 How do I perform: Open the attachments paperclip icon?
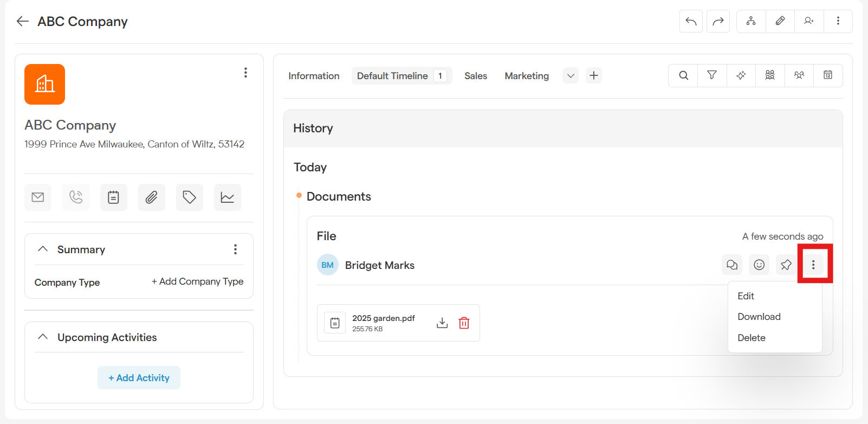point(151,197)
